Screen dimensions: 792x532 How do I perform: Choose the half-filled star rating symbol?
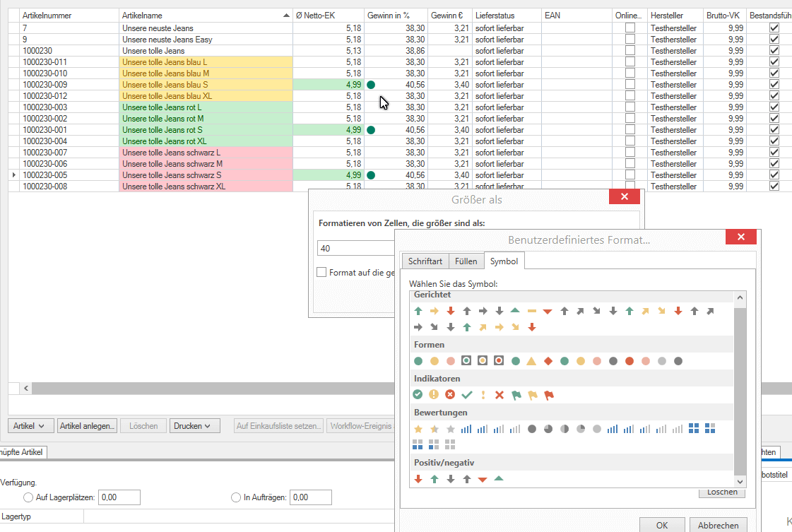click(x=435, y=429)
